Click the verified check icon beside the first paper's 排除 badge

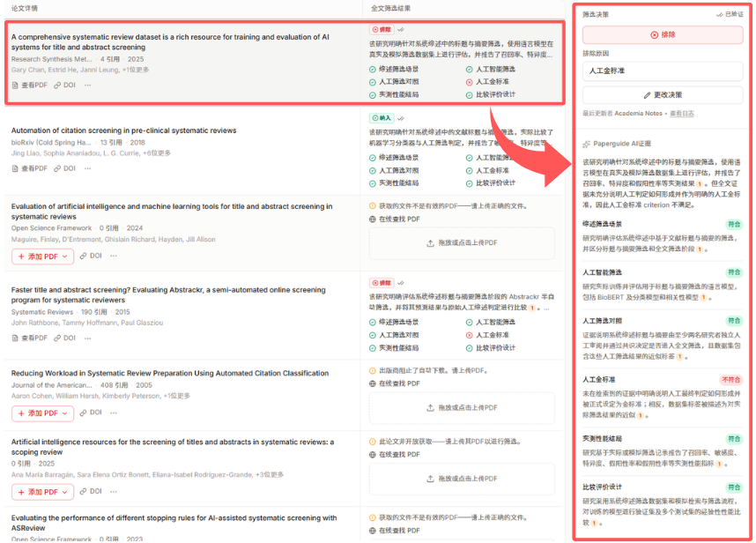(401, 30)
